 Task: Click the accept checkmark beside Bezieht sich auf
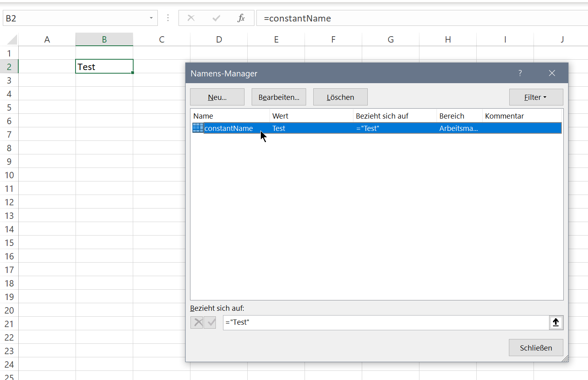[210, 322]
